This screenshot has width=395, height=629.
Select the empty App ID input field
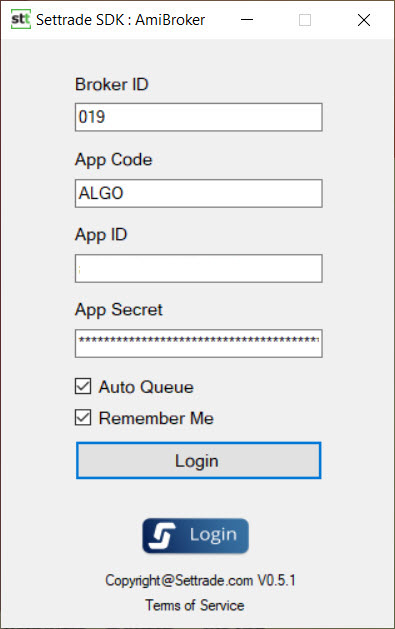[x=199, y=268]
